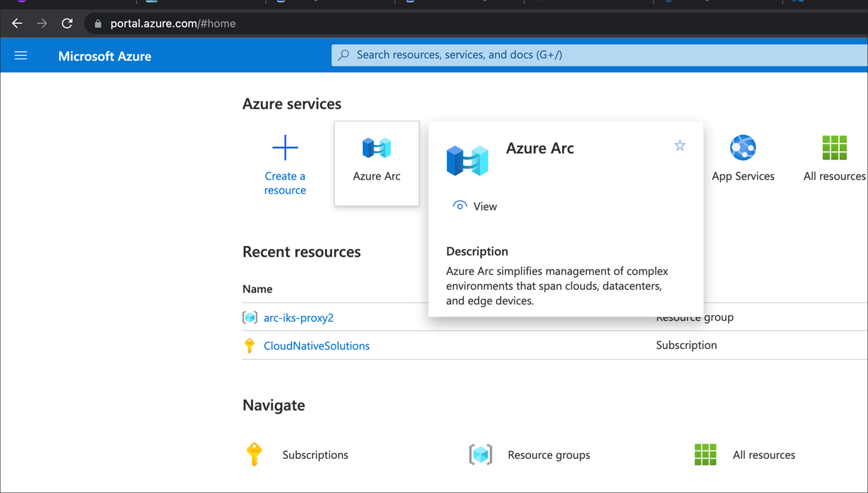Open All resources grid icon under Navigate
The image size is (868, 493).
point(705,454)
